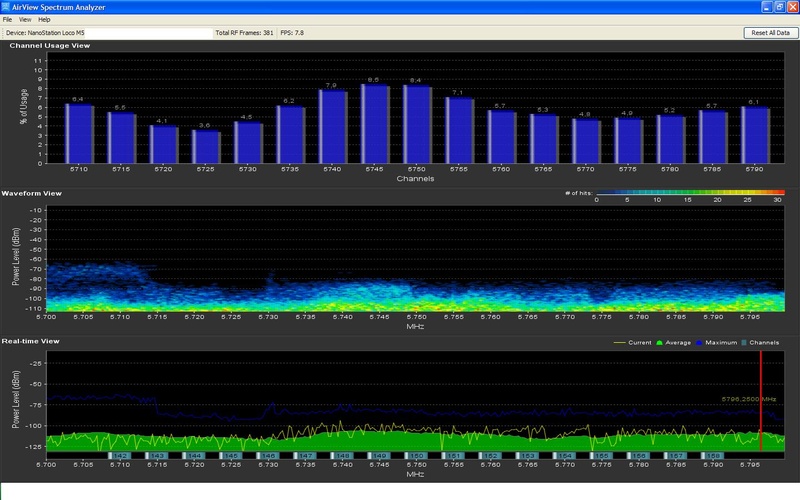Click the number-of-hits color gradient scale

pos(689,191)
